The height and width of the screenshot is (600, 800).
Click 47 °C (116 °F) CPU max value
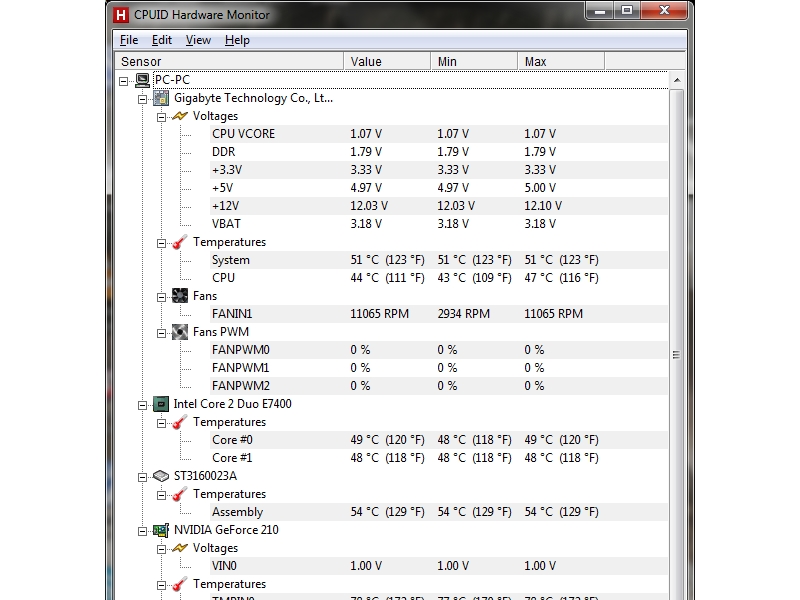(x=561, y=278)
